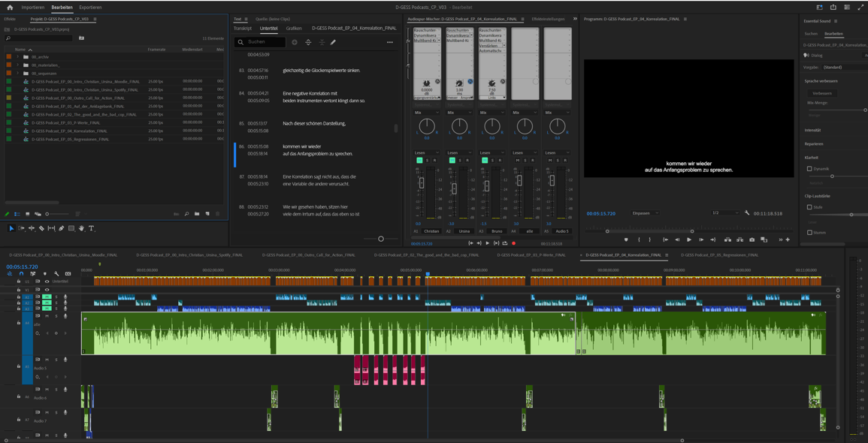Select the Razor tool
The width and height of the screenshot is (868, 443).
click(41, 228)
